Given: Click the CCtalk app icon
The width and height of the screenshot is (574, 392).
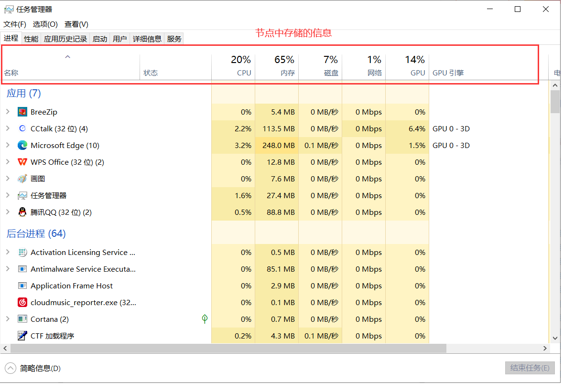Looking at the screenshot, I should tap(22, 129).
